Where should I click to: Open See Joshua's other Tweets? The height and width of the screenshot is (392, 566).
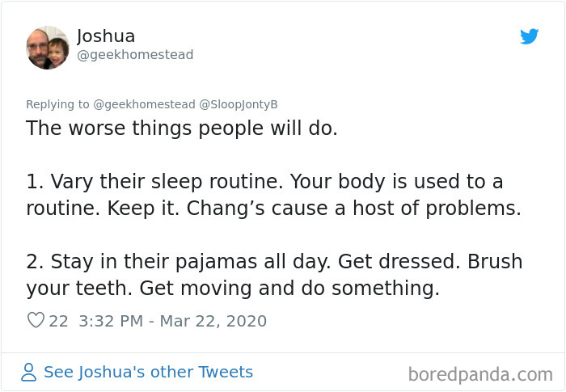(148, 372)
